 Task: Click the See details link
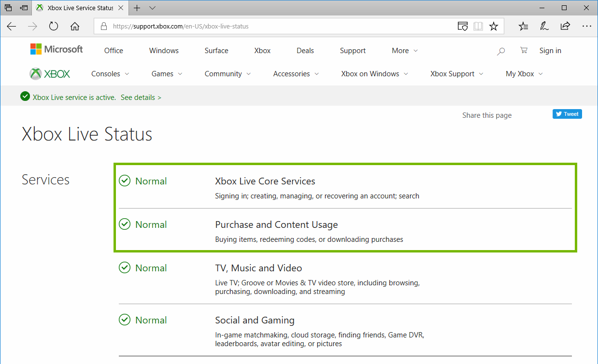141,97
